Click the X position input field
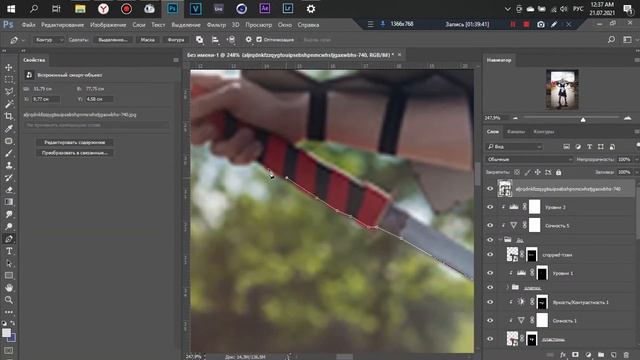640x360 pixels. [x=46, y=99]
